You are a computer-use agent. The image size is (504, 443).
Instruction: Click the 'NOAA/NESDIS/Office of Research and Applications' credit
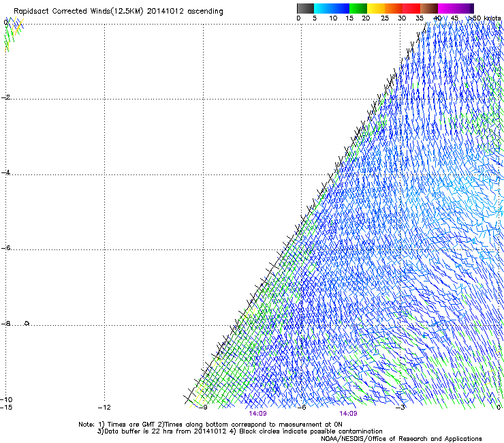(x=401, y=439)
